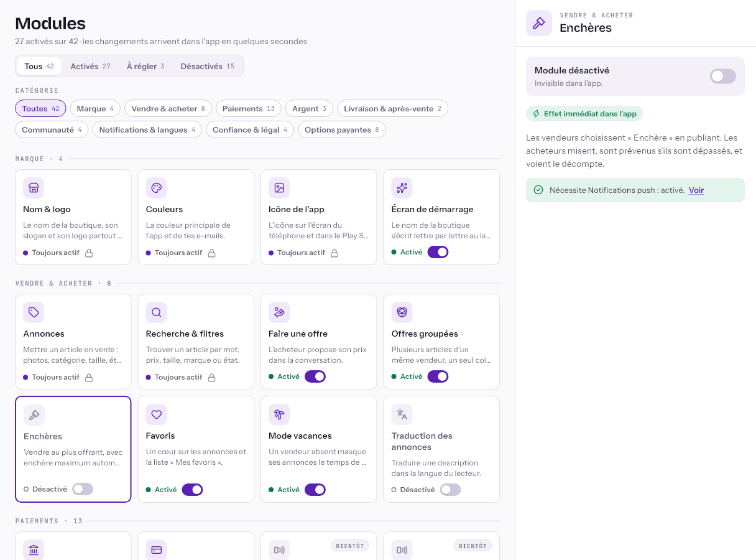756x560 pixels.
Task: Click the magnifier icon on Recherche & filtres card
Action: [157, 312]
